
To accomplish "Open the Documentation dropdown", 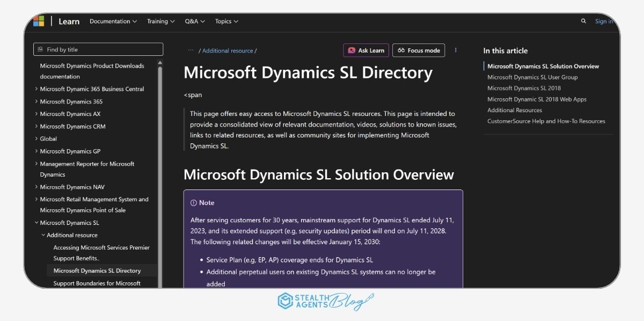I will click(113, 21).
